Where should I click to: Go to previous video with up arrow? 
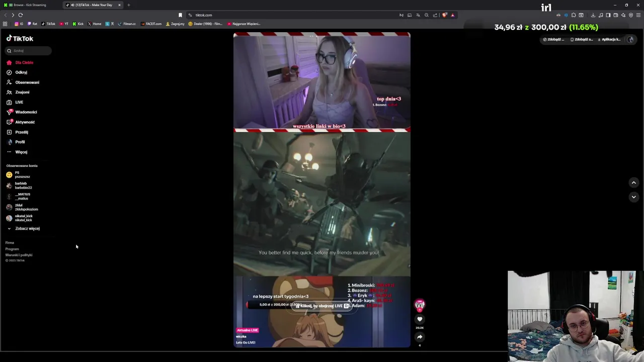634,183
